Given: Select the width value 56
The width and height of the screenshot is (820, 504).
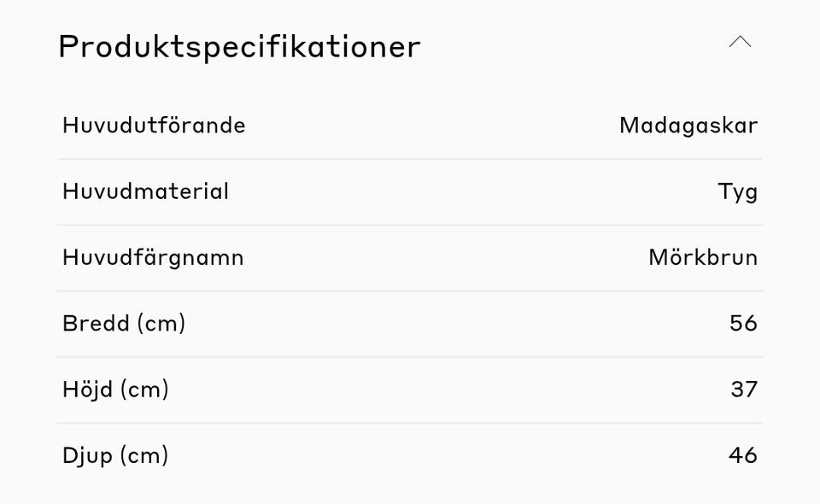Looking at the screenshot, I should [743, 323].
